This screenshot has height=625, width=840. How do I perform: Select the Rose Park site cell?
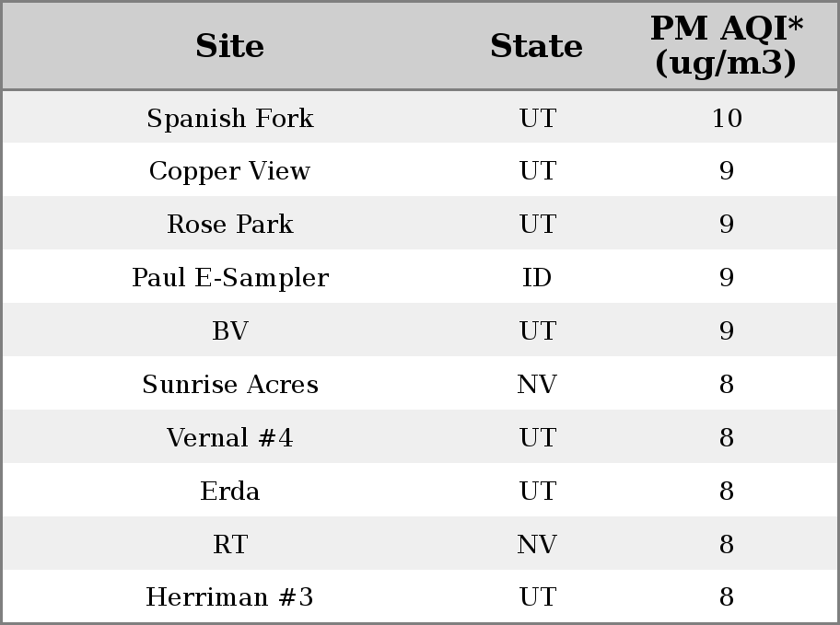pos(230,224)
